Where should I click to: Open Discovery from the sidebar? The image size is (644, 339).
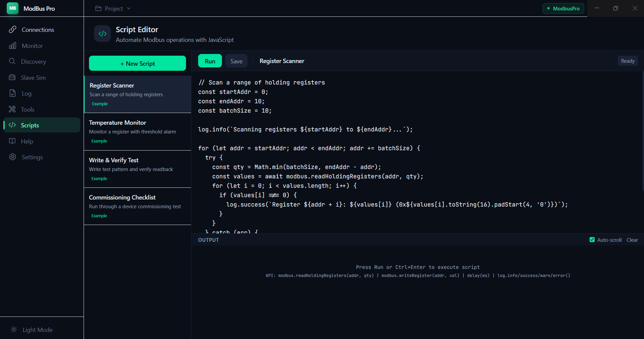click(34, 61)
